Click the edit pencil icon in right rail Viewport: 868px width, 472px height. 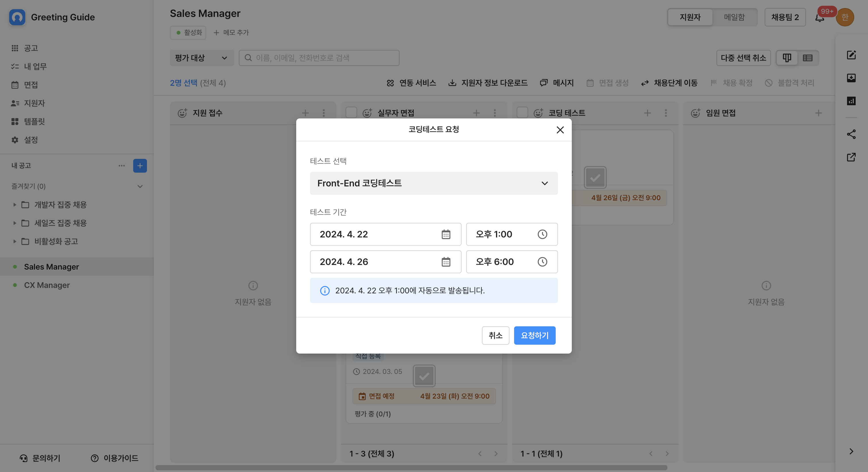click(x=851, y=55)
